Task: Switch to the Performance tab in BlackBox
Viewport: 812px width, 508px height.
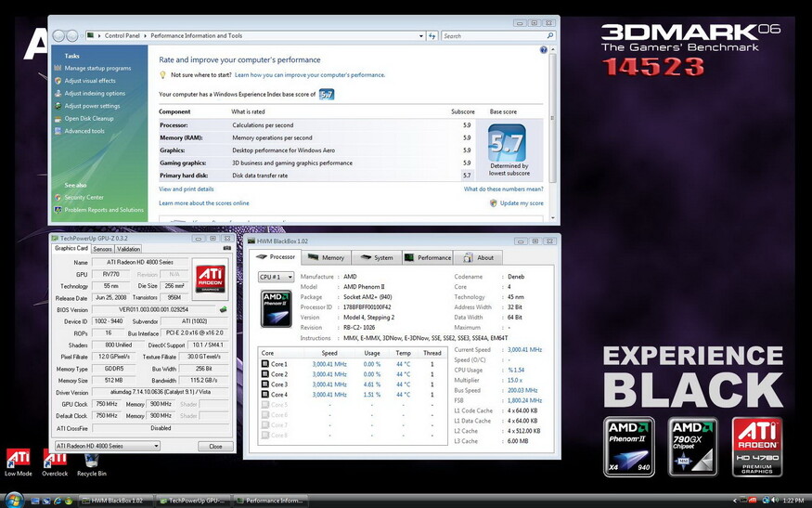Action: [x=427, y=257]
